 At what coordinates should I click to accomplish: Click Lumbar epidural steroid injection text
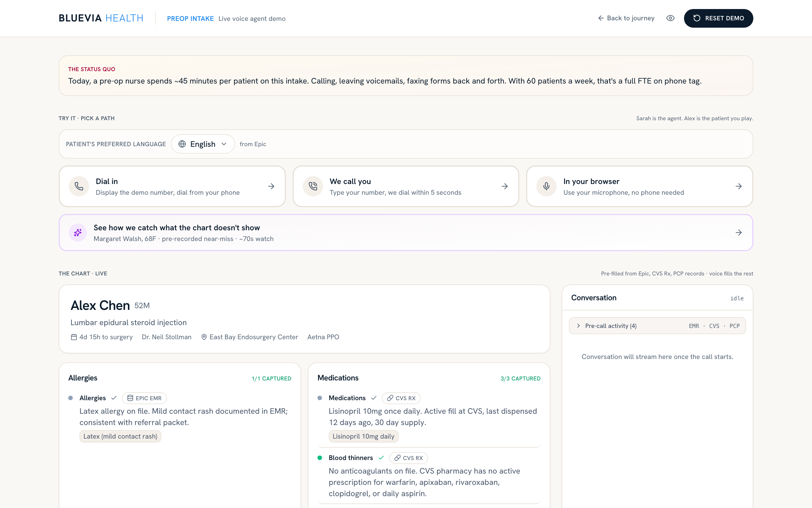click(129, 323)
